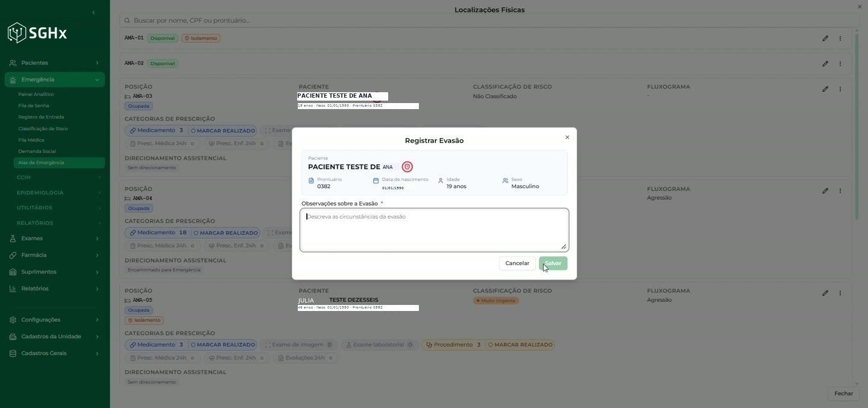868x408 pixels.
Task: Click the SGHx logo
Action: (x=37, y=33)
